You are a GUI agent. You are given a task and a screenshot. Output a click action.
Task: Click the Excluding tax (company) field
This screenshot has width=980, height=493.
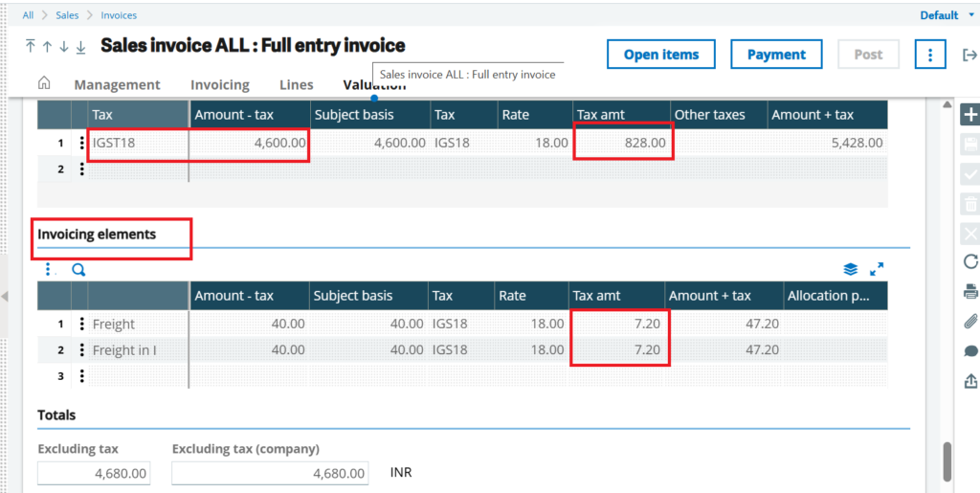(x=270, y=473)
